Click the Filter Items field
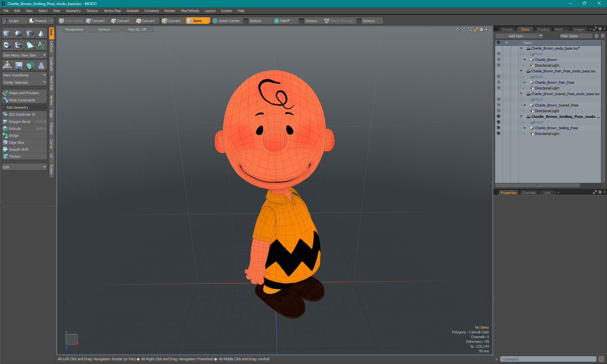 click(576, 36)
